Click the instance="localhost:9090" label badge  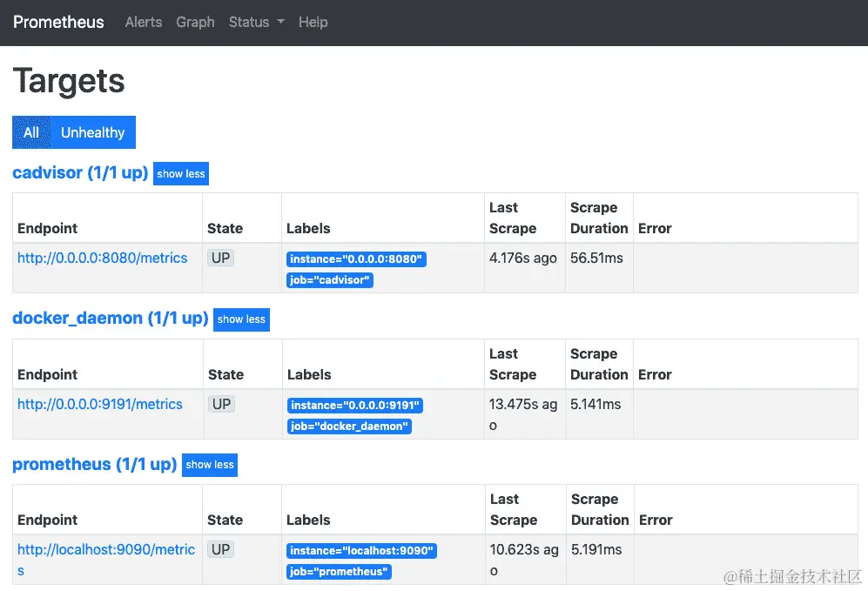click(x=361, y=550)
